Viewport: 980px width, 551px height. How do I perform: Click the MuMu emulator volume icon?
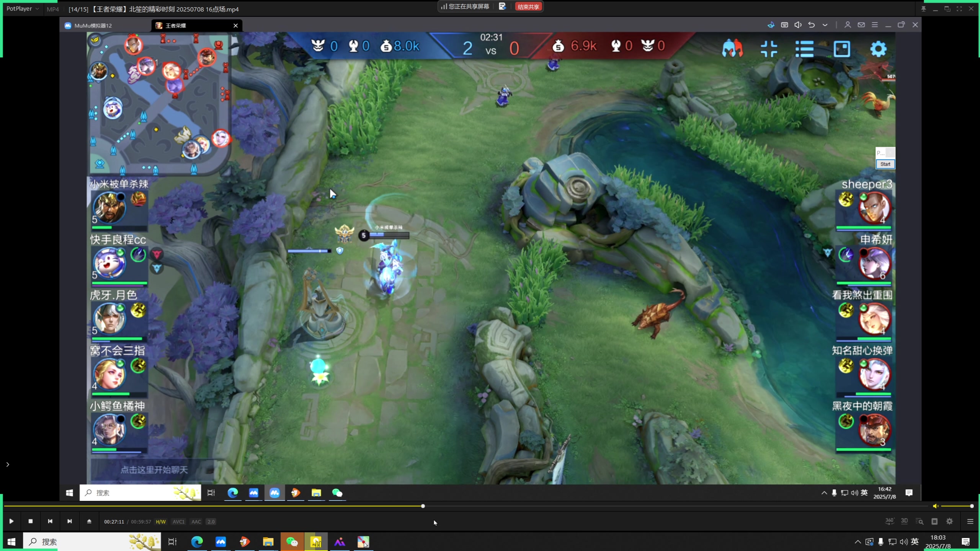(798, 25)
